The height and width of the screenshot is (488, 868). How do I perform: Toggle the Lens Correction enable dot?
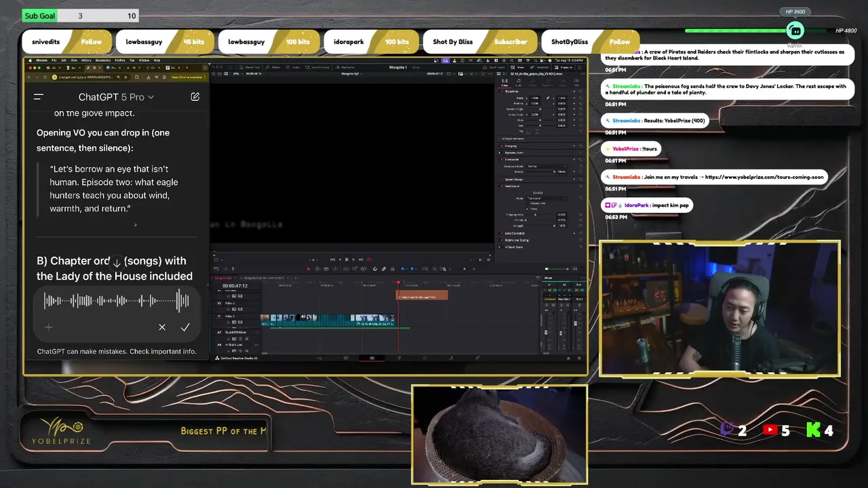(501, 233)
